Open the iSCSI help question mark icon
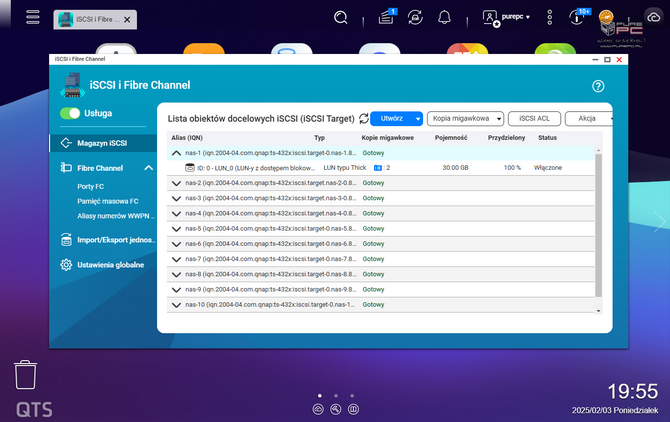The height and width of the screenshot is (422, 670). pyautogui.click(x=598, y=86)
